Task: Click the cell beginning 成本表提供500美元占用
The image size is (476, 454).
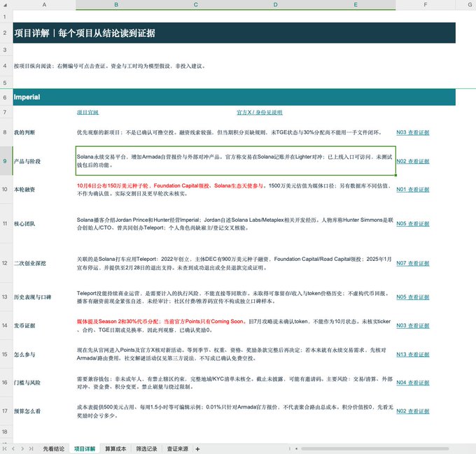Action: (x=236, y=411)
